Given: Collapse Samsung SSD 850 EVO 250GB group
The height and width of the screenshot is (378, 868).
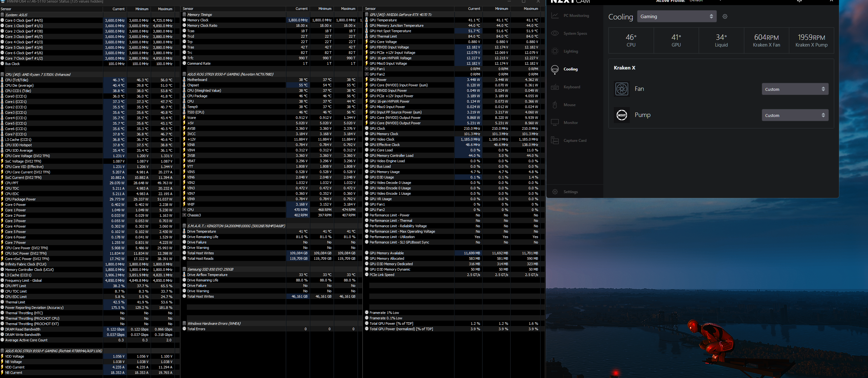Looking at the screenshot, I should pos(184,270).
